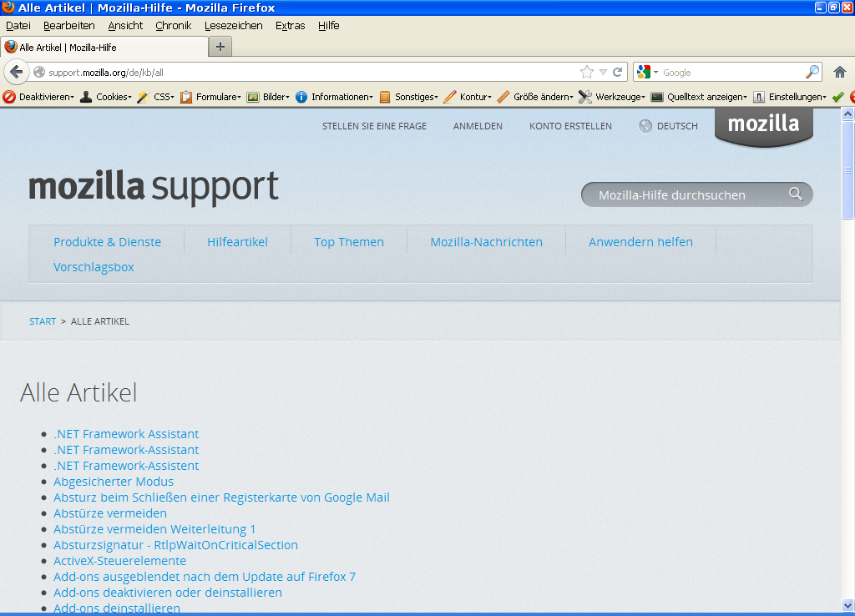The image size is (855, 616).
Task: Click Stellen Sie eine Frage link
Action: coord(374,126)
